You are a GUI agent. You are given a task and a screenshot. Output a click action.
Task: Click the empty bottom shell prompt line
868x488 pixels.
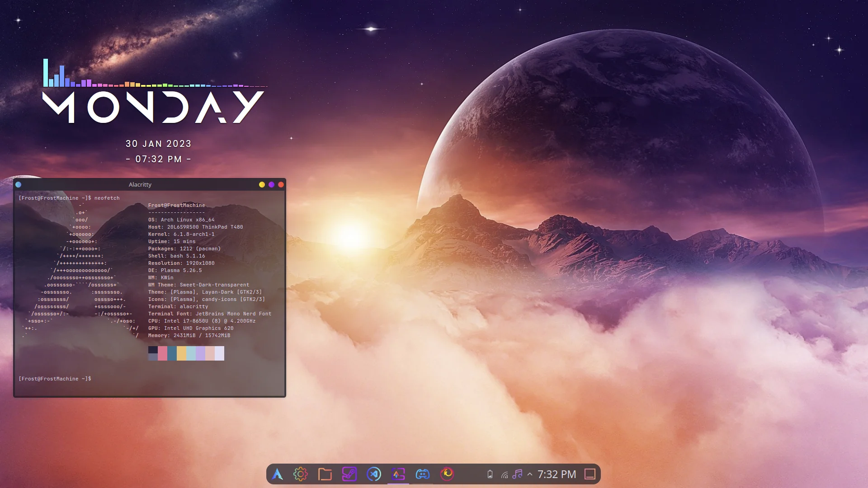tap(55, 379)
